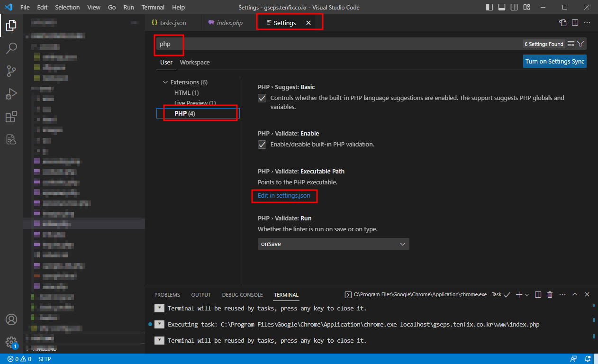Click errors and warnings status indicator

[x=19, y=359]
